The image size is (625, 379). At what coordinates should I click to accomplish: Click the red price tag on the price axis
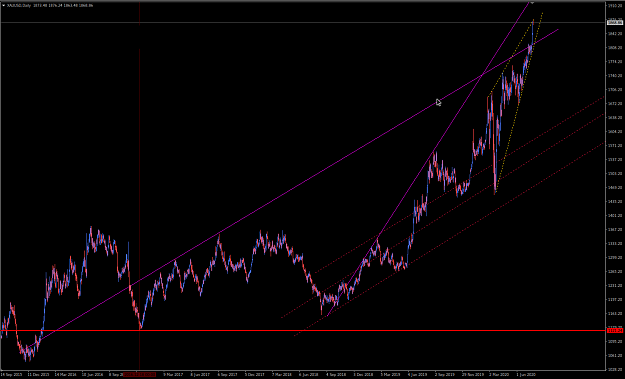coord(615,331)
